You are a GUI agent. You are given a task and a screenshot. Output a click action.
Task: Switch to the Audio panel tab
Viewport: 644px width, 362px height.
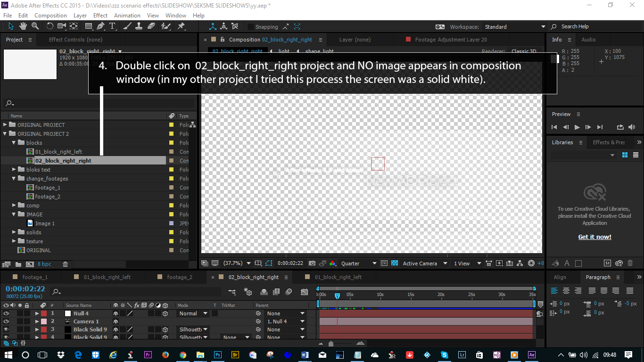(588, 40)
